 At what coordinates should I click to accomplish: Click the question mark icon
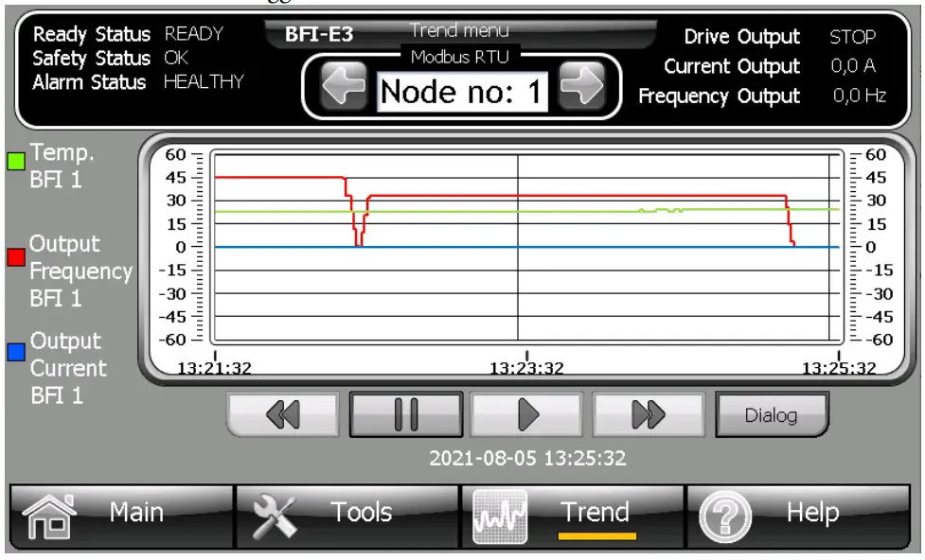(725, 517)
